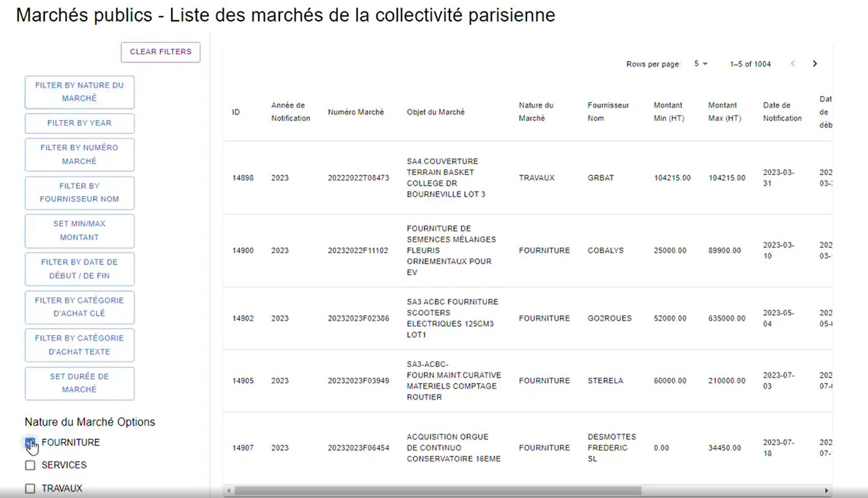868x498 pixels.
Task: Toggle the FOURNITURE checkbox
Action: coord(30,443)
